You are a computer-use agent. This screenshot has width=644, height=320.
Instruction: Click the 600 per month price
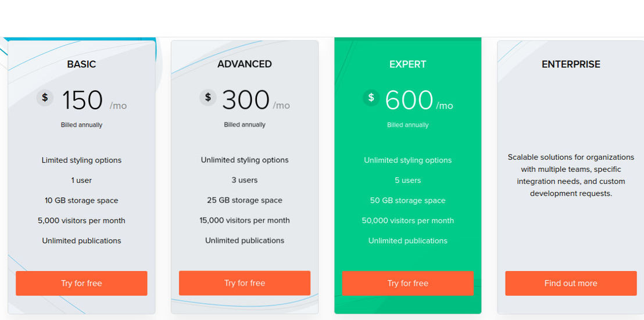(x=419, y=100)
